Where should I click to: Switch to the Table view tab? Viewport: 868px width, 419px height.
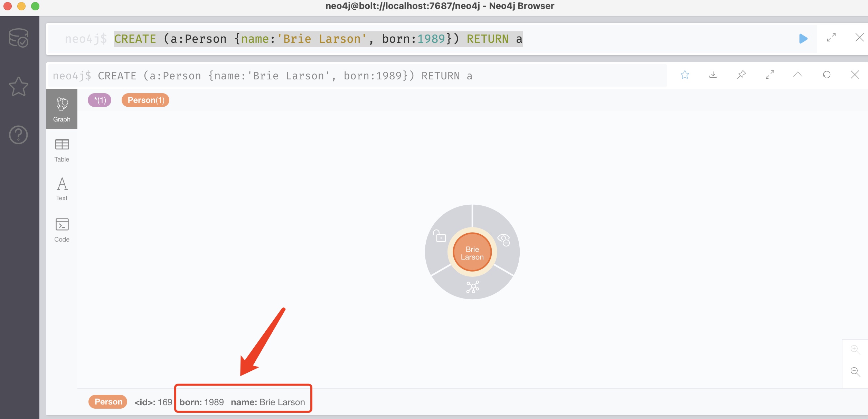click(62, 150)
